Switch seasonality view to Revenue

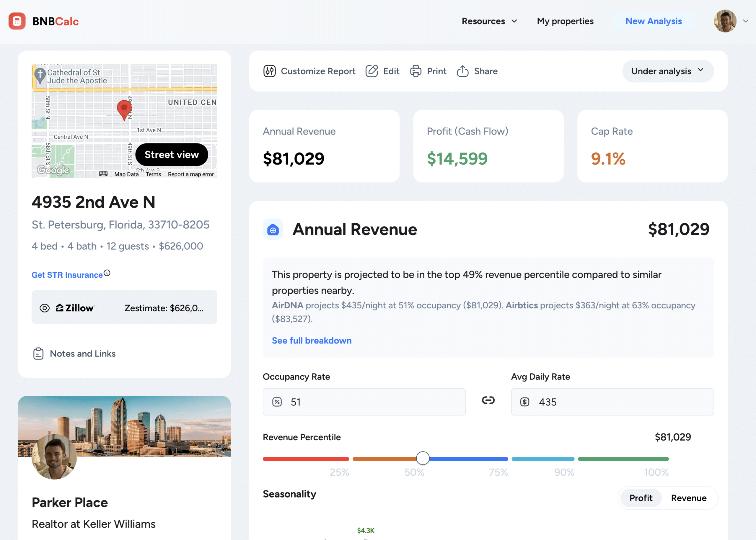pos(689,498)
